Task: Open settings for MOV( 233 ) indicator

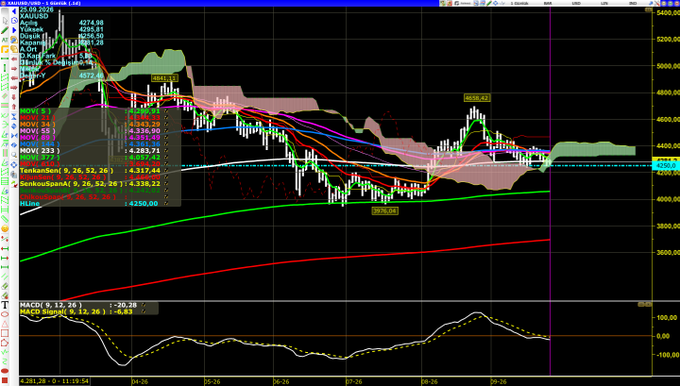Action: point(166,150)
